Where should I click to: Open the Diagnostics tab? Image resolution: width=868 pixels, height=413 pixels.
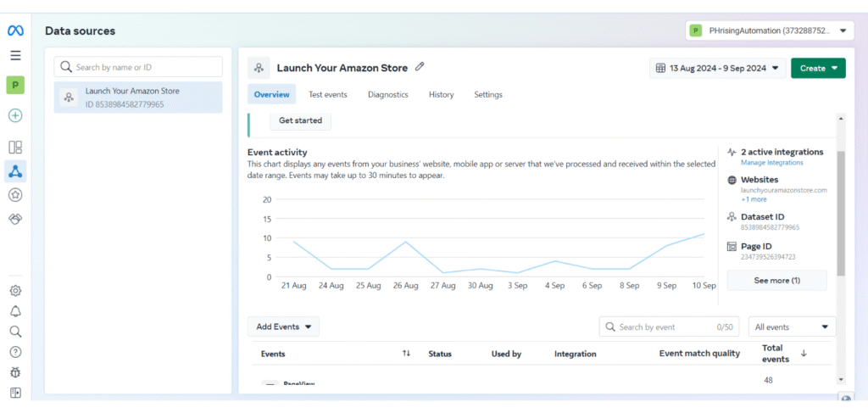tap(388, 95)
